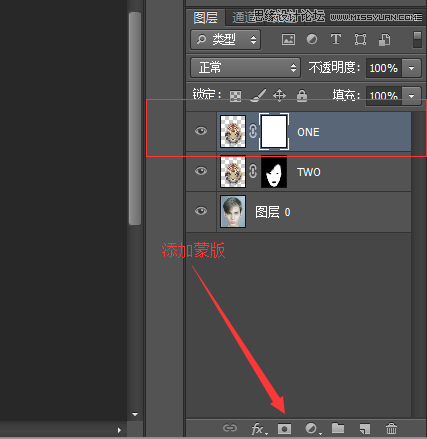Open the 类型 filter dropdown
The height and width of the screenshot is (439, 427).
(x=226, y=40)
